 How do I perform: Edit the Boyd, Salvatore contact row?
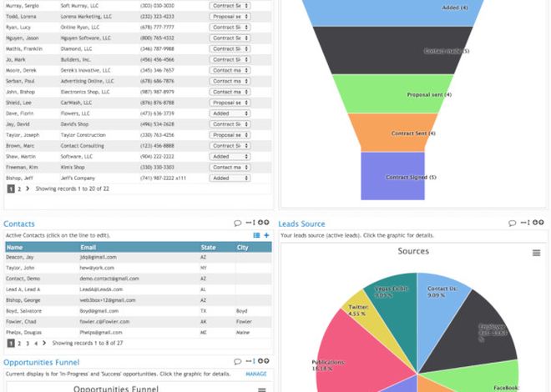(x=138, y=311)
